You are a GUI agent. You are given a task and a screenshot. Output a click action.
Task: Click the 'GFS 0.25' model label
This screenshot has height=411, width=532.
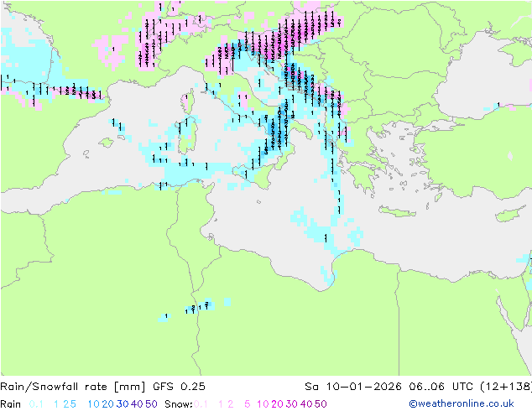click(x=179, y=387)
